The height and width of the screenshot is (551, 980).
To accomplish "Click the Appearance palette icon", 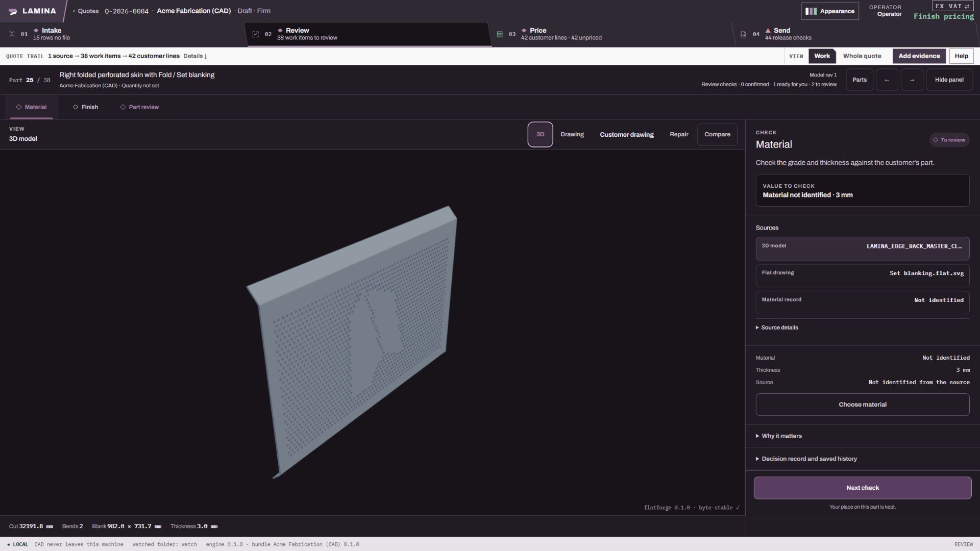I will [x=811, y=11].
